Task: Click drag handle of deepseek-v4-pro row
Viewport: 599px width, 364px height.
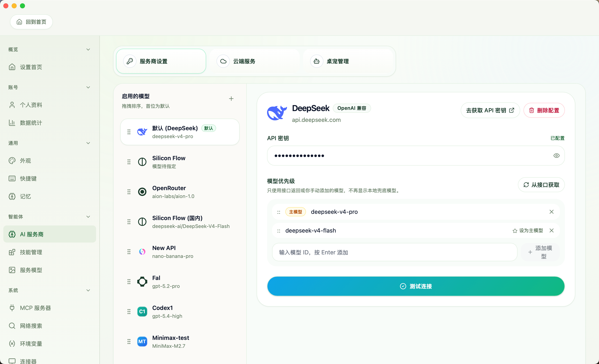Action: point(278,212)
